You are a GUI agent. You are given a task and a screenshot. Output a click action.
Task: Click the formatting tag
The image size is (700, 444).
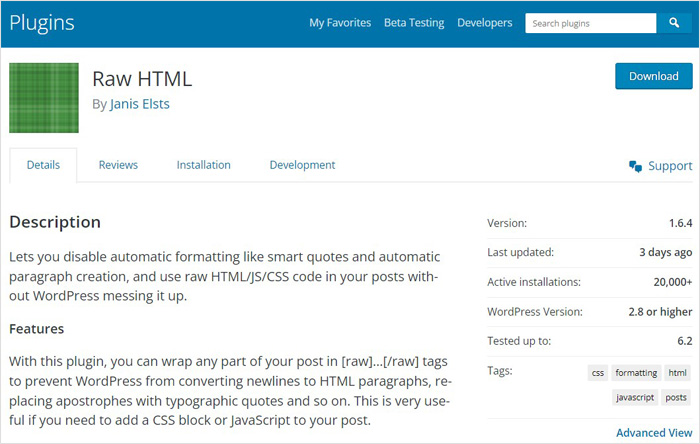coord(636,373)
